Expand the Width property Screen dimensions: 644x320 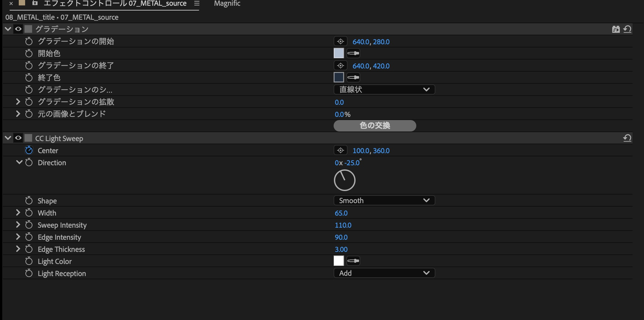pyautogui.click(x=18, y=212)
